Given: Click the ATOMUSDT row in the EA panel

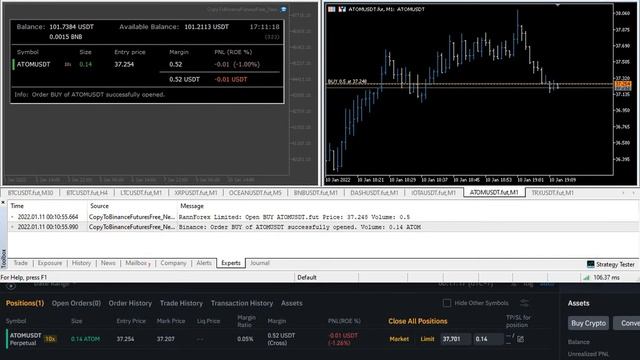Looking at the screenshot, I should 147,64.
